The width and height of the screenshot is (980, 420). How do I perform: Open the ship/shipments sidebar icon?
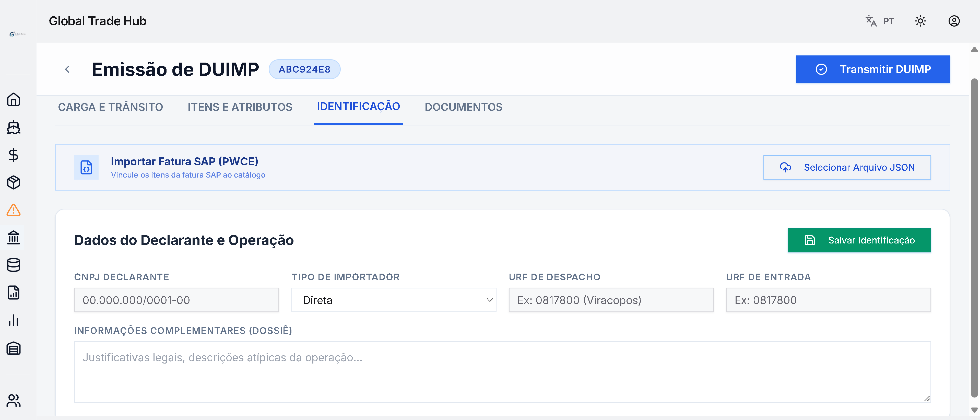tap(14, 127)
